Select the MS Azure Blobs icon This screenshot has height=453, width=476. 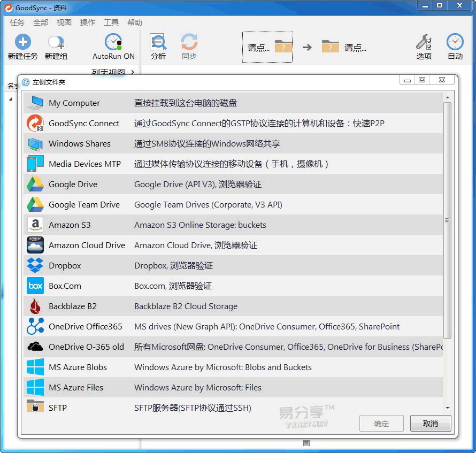[x=35, y=367]
